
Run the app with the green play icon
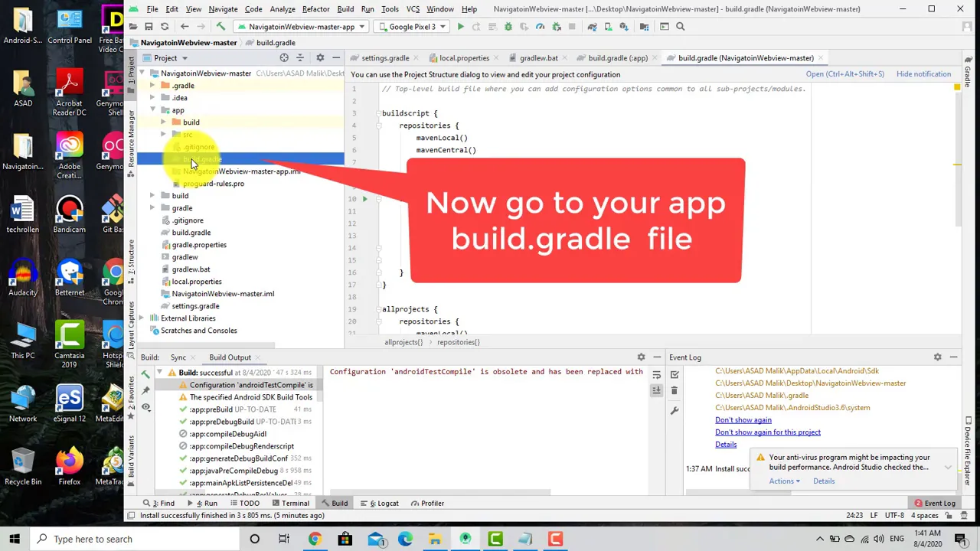click(x=460, y=26)
